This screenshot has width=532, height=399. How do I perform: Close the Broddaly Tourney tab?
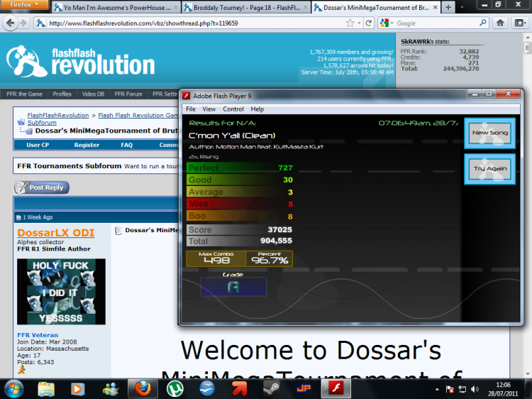point(305,8)
